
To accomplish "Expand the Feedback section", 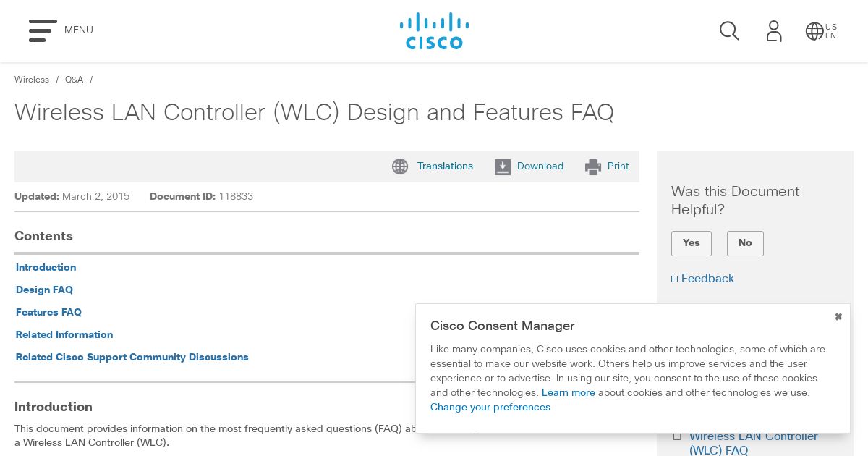I will [702, 279].
